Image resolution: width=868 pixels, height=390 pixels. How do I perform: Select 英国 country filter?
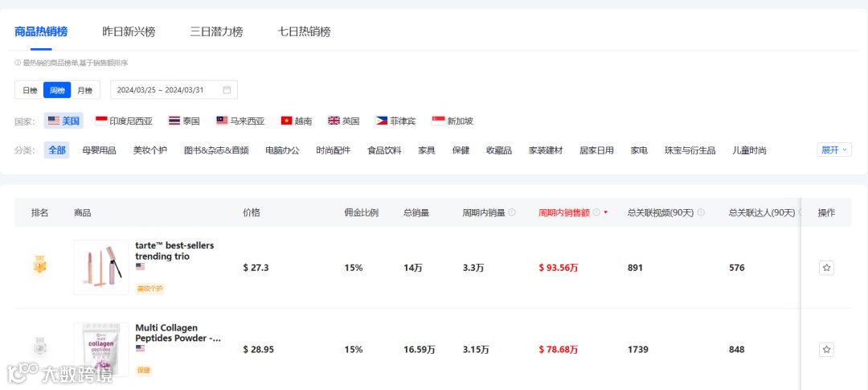pyautogui.click(x=344, y=121)
